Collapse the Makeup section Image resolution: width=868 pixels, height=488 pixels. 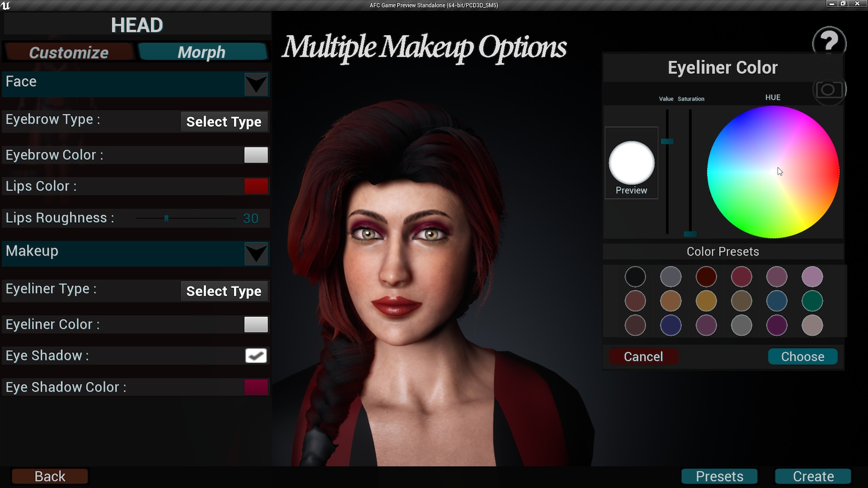(x=256, y=254)
